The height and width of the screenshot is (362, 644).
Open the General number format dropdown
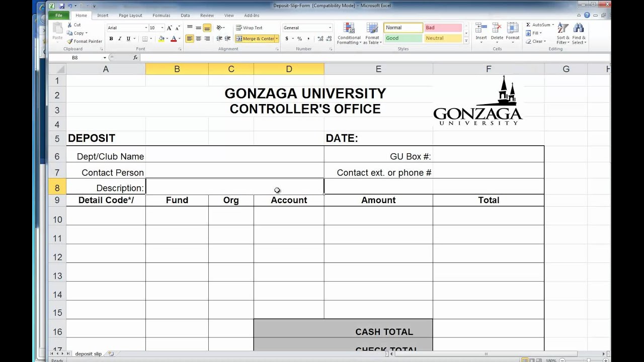pyautogui.click(x=330, y=28)
